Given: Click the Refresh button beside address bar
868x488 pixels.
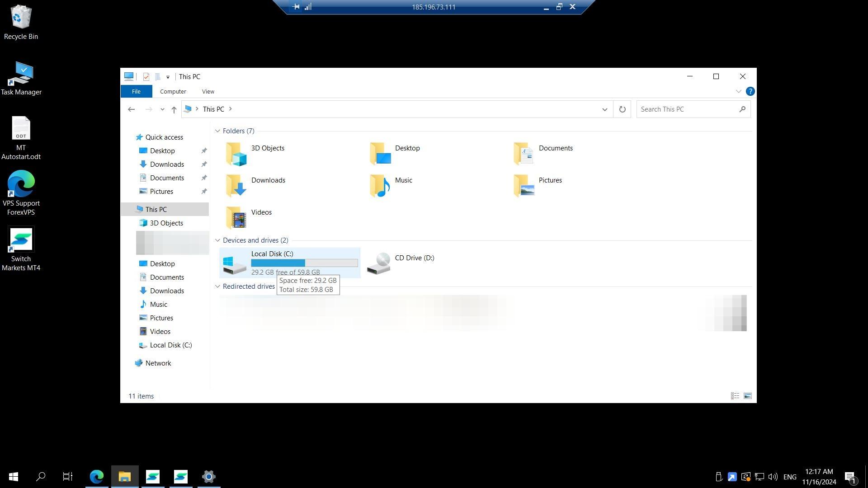Looking at the screenshot, I should (x=622, y=109).
